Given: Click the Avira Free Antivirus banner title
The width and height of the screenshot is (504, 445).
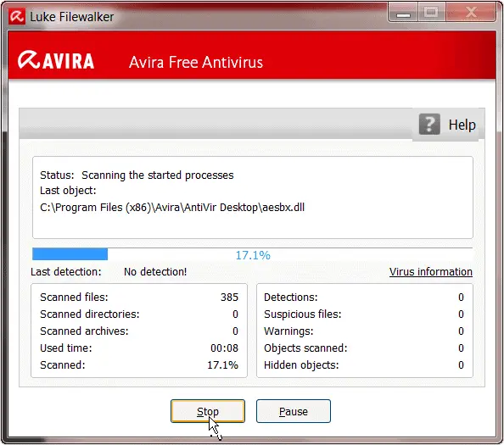Looking at the screenshot, I should (x=196, y=62).
